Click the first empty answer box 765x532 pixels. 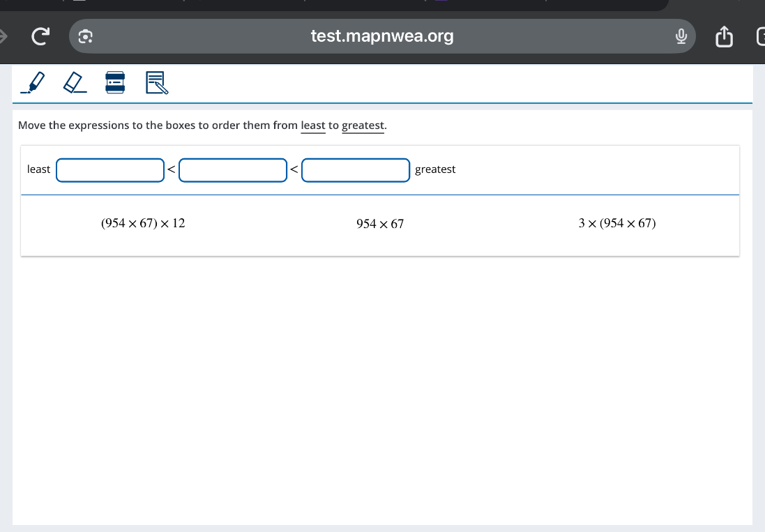[x=110, y=170]
